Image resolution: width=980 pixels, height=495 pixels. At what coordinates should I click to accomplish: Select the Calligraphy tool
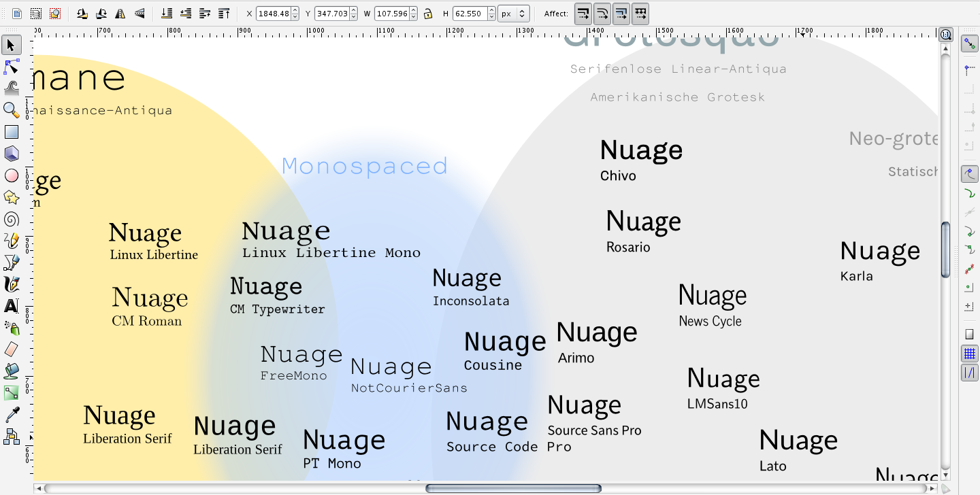[11, 284]
